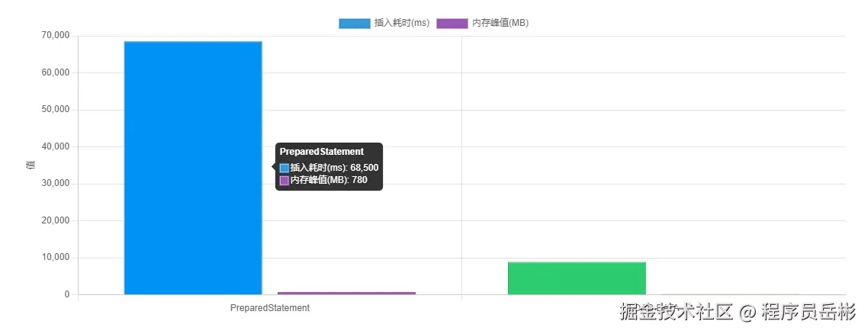Screen dimensions: 868x334
Task: Click the purple square icon in the tooltip
Action: (285, 181)
